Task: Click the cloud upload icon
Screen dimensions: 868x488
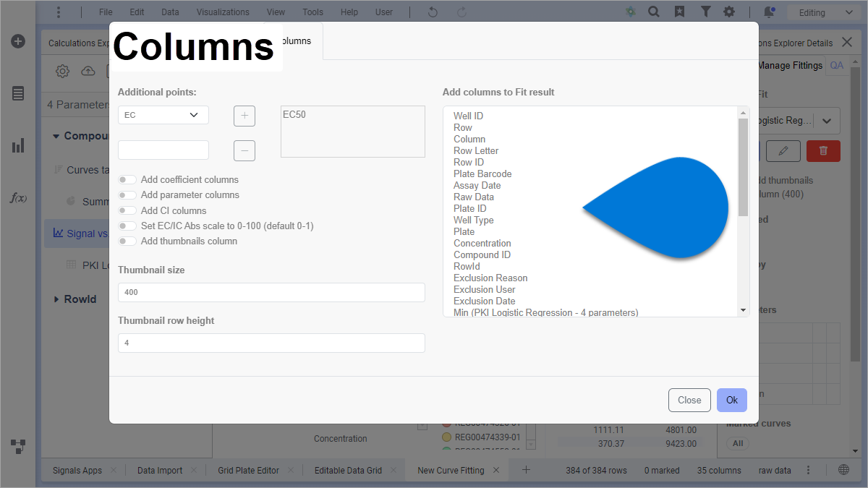Action: tap(88, 71)
